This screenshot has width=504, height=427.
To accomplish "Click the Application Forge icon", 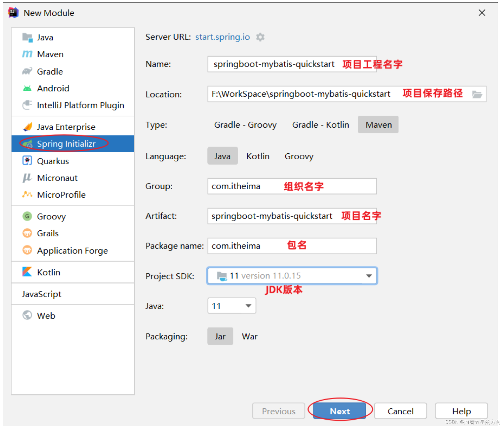I will click(x=27, y=250).
